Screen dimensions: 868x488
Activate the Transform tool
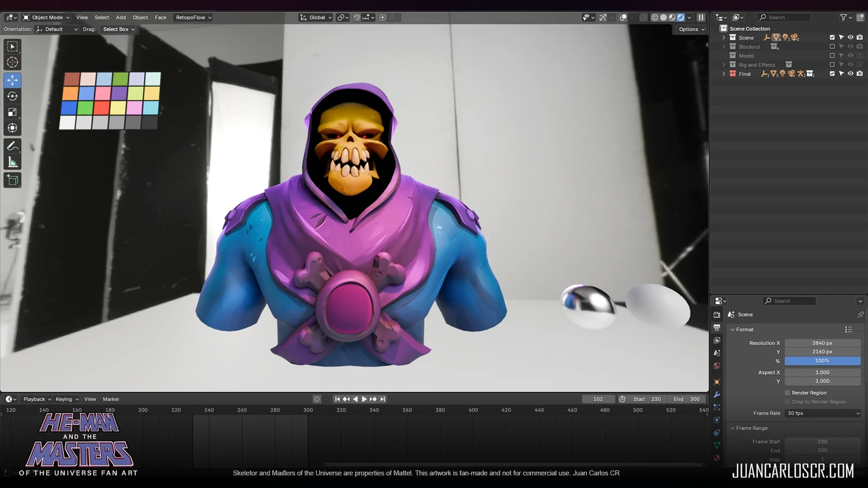[12, 128]
